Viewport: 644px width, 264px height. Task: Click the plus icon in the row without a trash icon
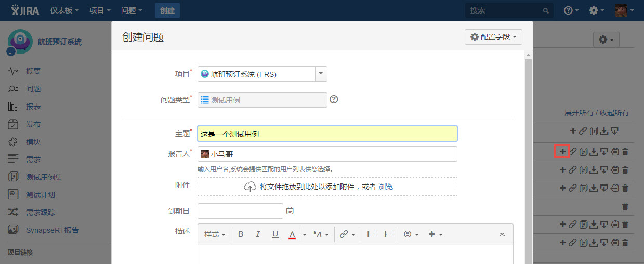pos(572,130)
